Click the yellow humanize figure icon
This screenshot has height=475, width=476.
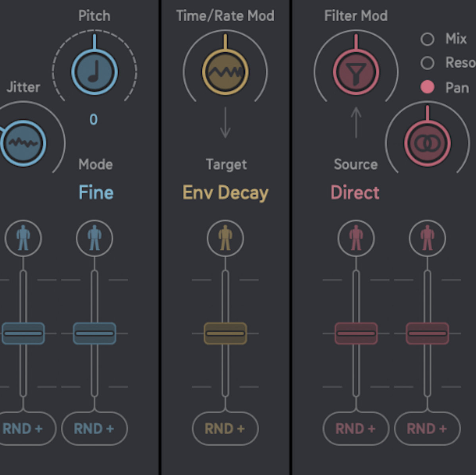[x=225, y=238]
